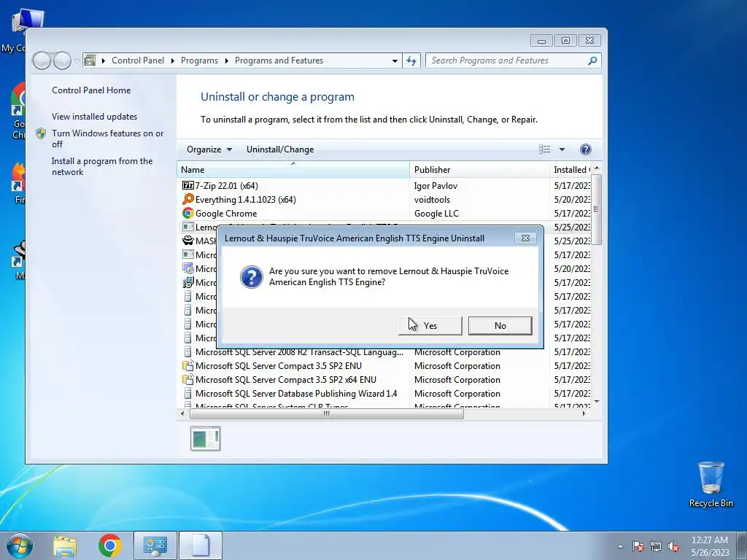
Task: Click icon of SQL Server Database Publishing Wizard
Action: (187, 393)
